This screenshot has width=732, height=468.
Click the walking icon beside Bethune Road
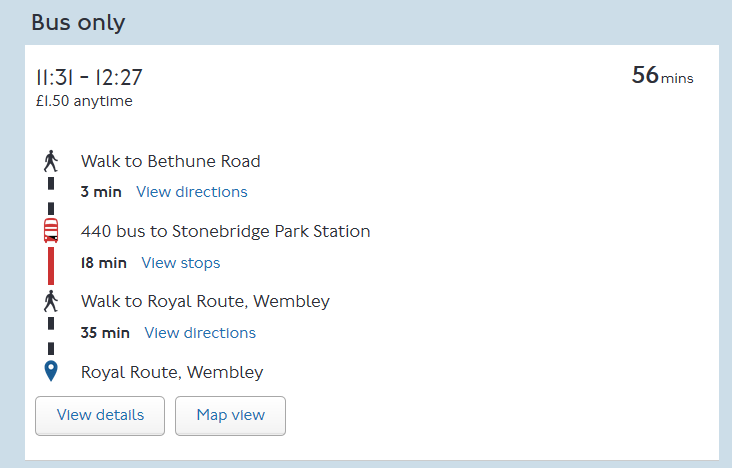coord(51,161)
